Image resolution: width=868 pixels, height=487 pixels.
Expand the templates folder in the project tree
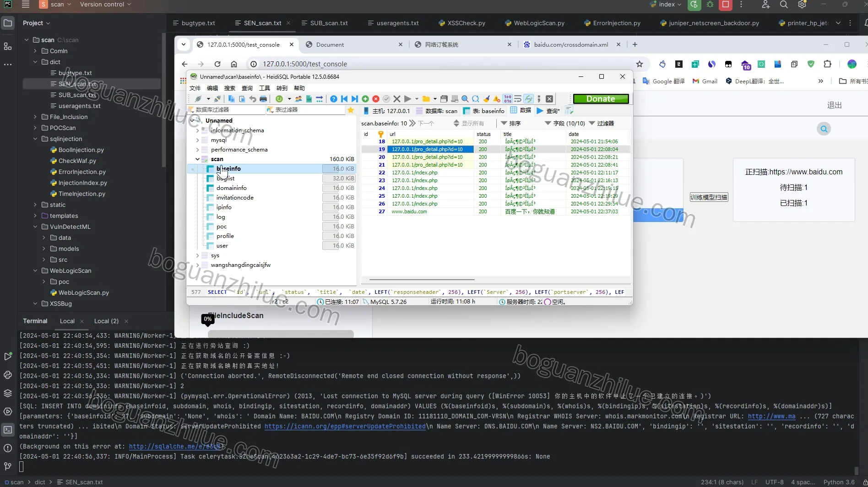click(x=35, y=216)
